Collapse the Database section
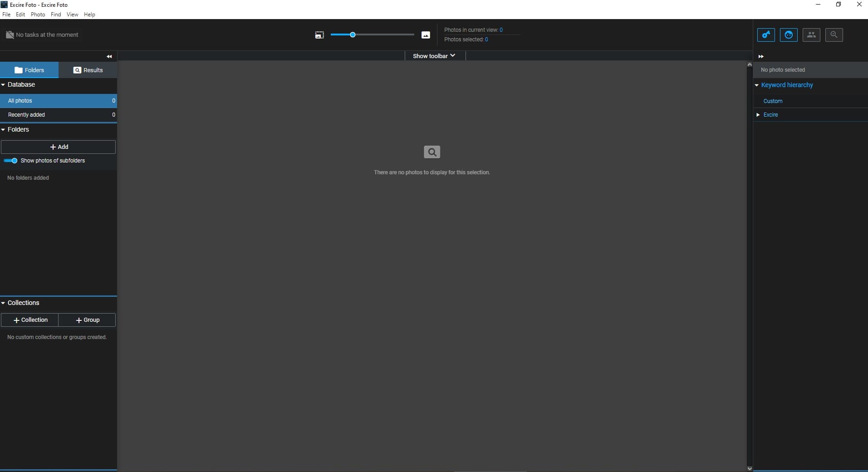This screenshot has height=472, width=868. (3, 85)
